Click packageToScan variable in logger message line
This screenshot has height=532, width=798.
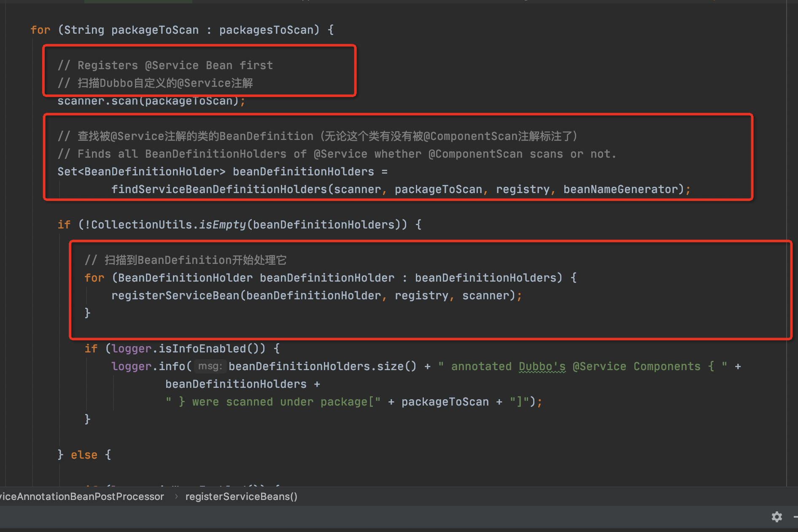(445, 402)
